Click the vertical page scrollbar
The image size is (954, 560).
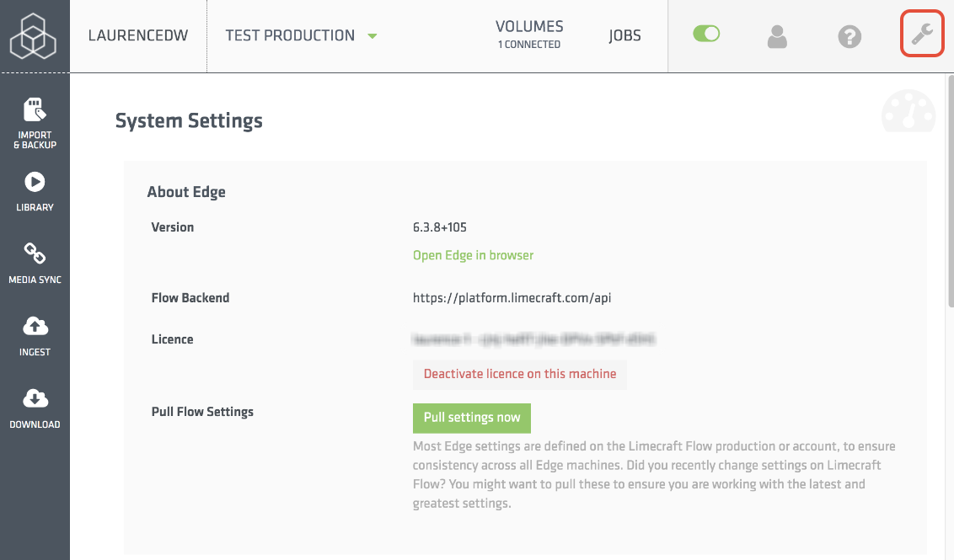(x=951, y=190)
